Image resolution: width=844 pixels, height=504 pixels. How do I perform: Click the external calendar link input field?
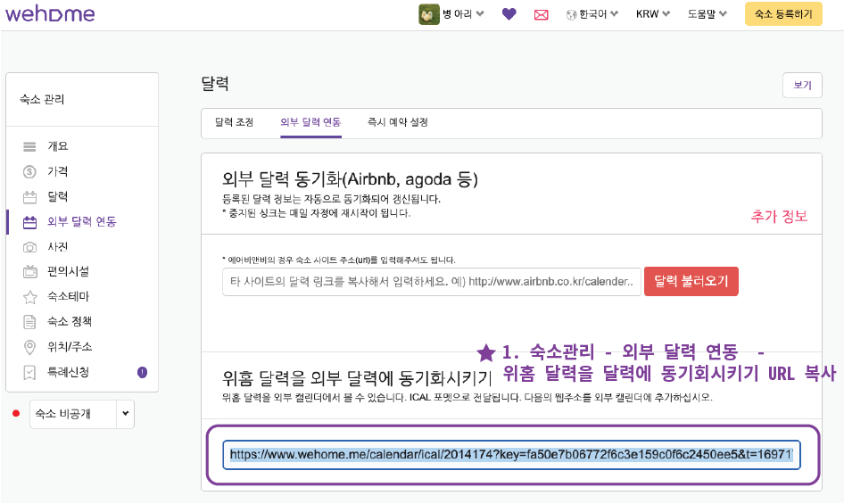click(x=432, y=282)
